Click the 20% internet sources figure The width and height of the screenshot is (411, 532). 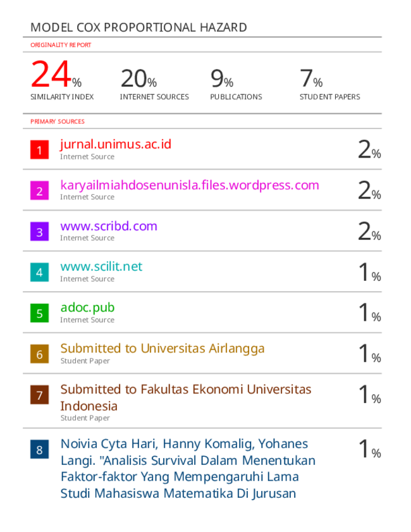coord(138,78)
